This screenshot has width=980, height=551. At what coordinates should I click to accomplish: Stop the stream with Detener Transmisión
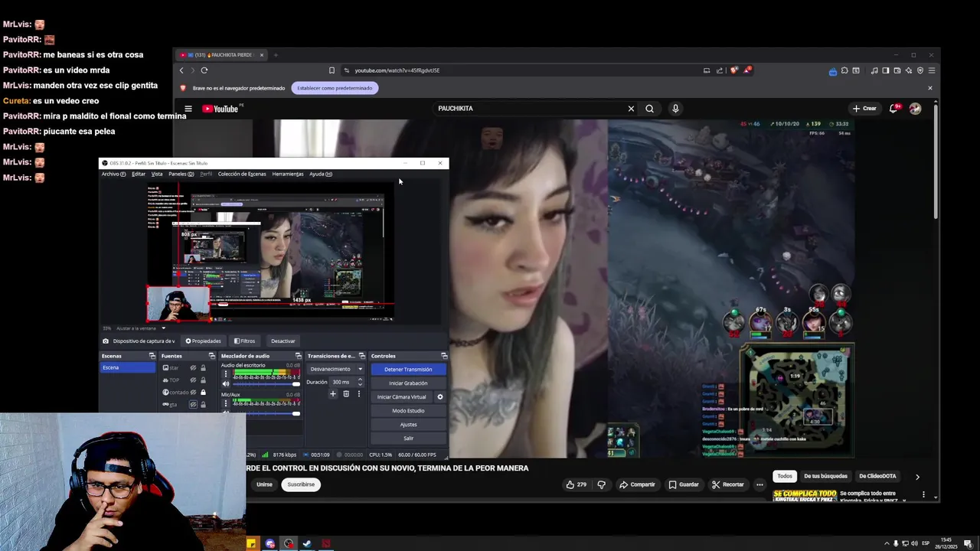click(x=408, y=370)
